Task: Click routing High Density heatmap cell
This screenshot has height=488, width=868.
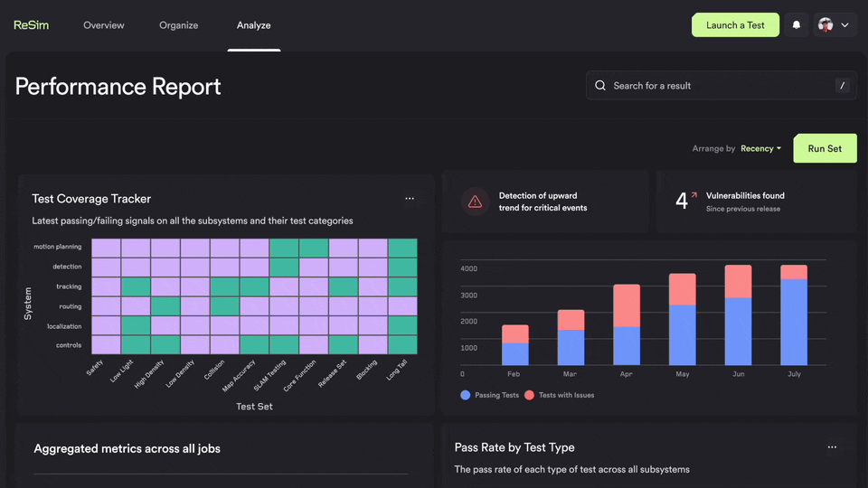Action: tap(165, 306)
